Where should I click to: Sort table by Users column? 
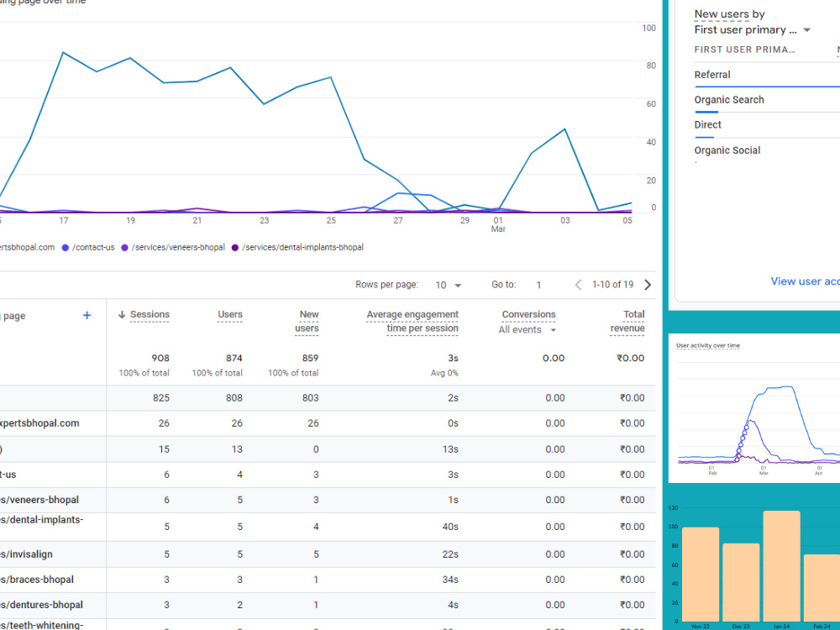click(230, 314)
